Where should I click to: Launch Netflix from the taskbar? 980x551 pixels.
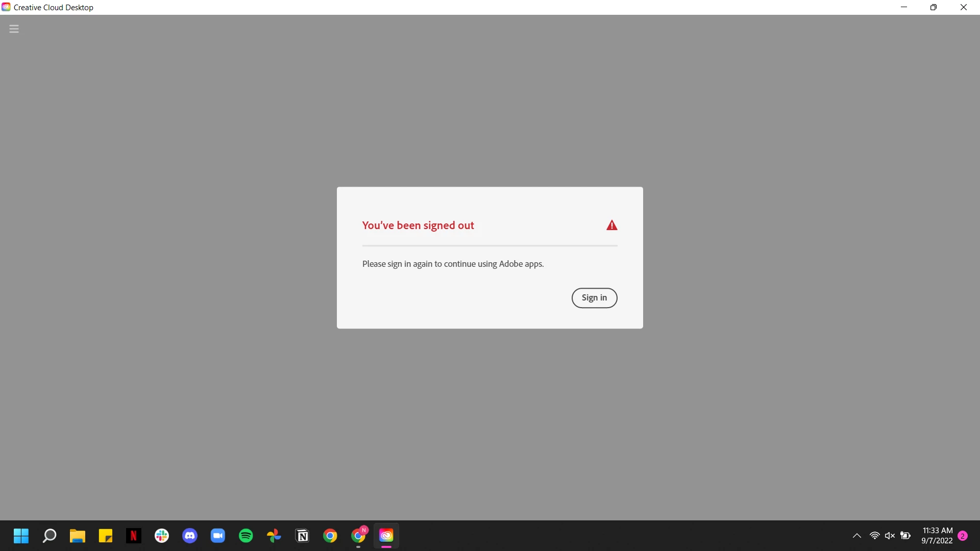(133, 536)
